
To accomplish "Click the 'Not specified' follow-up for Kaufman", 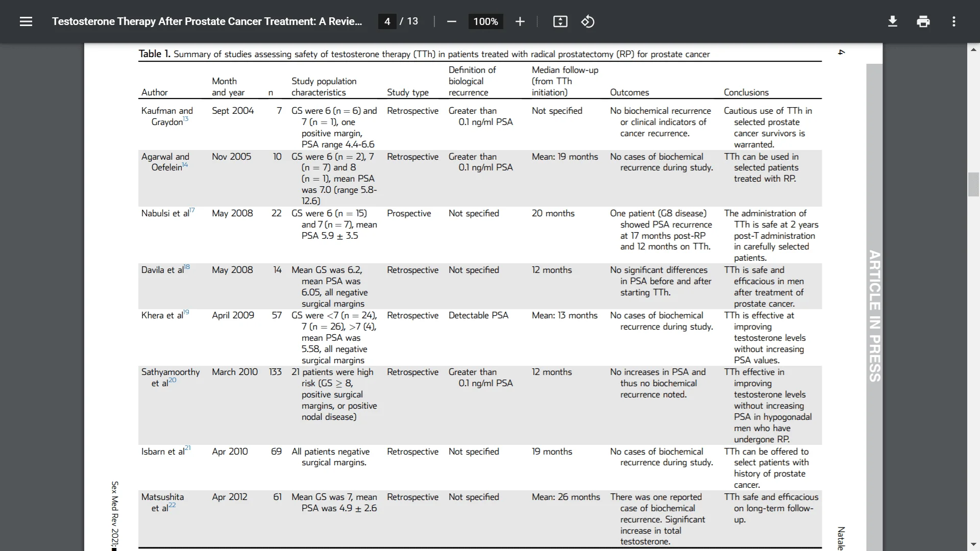I will click(x=557, y=111).
